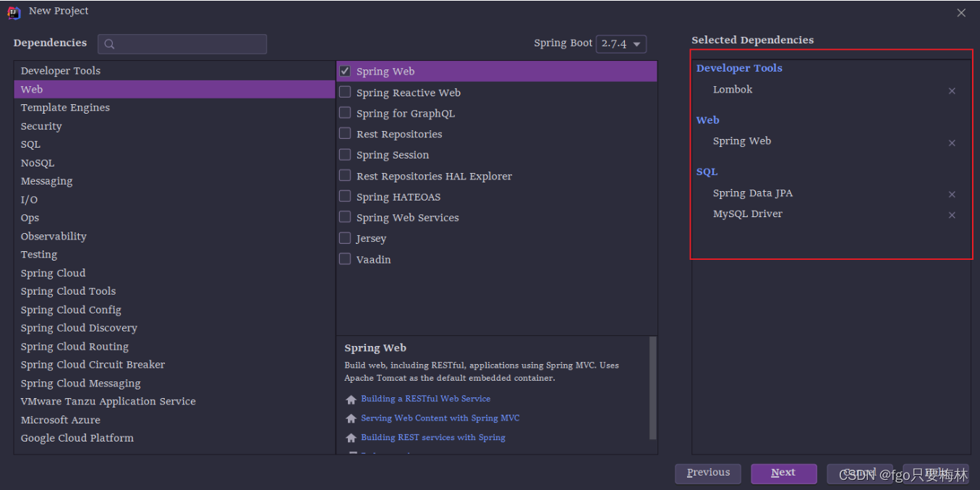
Task: Remove Spring Data JPA using its X icon
Action: (952, 195)
